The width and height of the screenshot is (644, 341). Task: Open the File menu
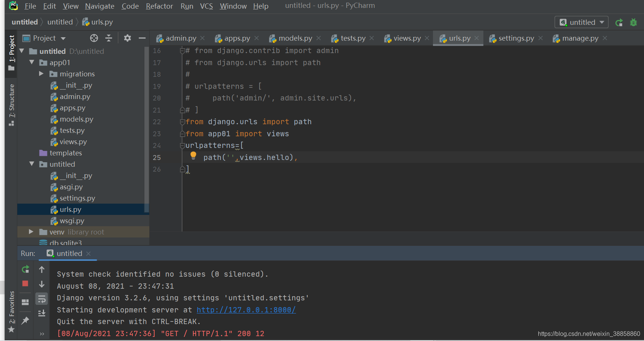click(x=30, y=6)
